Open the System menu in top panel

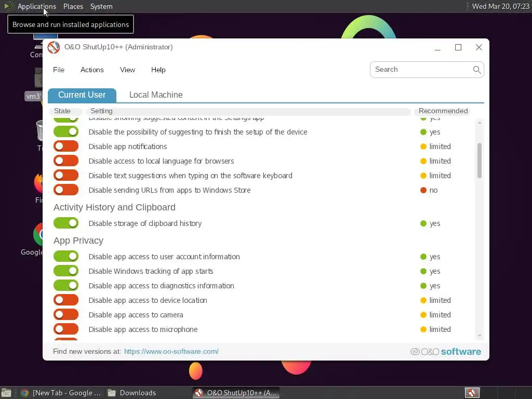(101, 6)
